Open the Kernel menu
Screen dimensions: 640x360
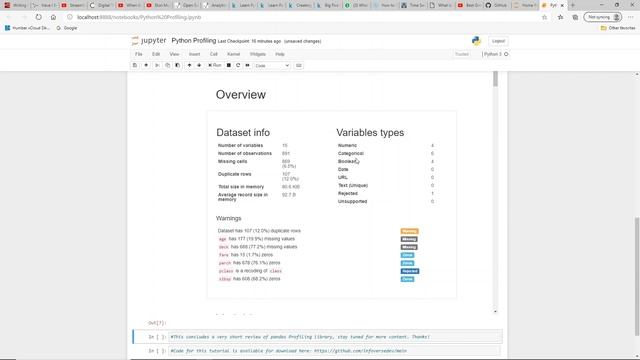click(233, 54)
